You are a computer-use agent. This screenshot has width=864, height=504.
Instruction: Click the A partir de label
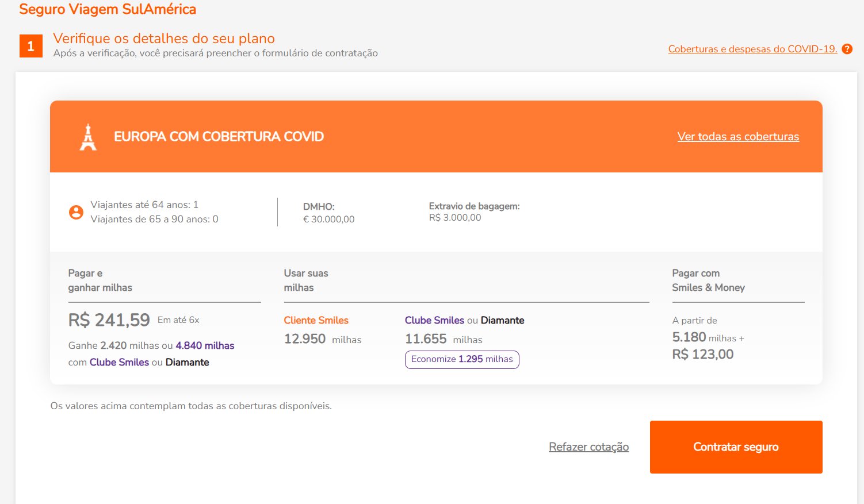(x=694, y=320)
